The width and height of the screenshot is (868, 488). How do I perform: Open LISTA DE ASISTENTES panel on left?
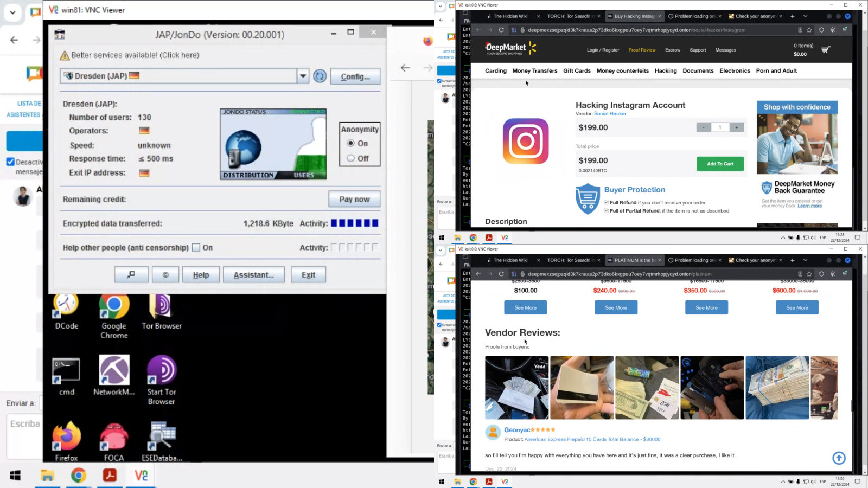23,109
